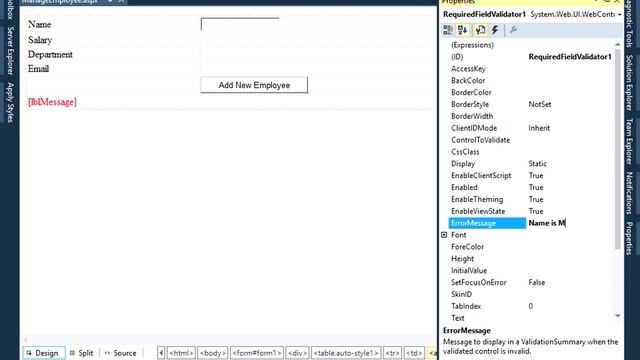Select the CssClass property
This screenshot has height=360, width=640.
pos(465,151)
